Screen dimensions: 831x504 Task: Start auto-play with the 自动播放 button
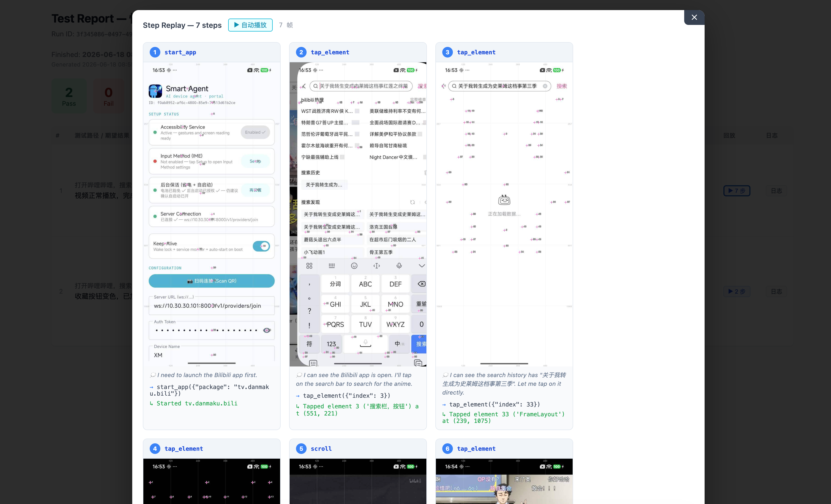(x=250, y=25)
